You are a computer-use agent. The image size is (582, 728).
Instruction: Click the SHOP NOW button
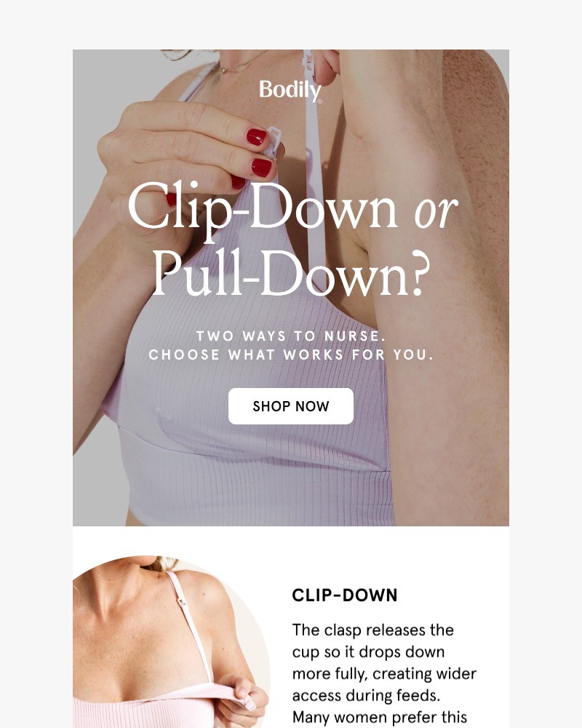click(291, 406)
